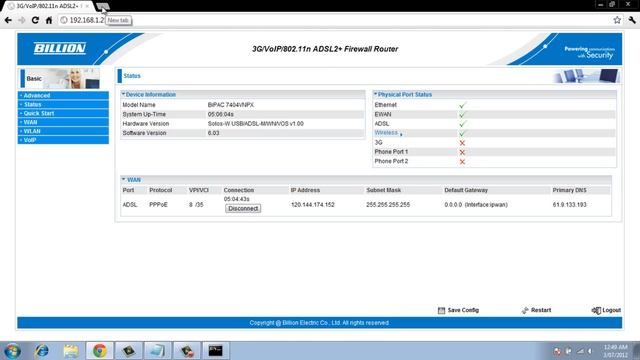Click the ADSL green check mark

tap(462, 124)
